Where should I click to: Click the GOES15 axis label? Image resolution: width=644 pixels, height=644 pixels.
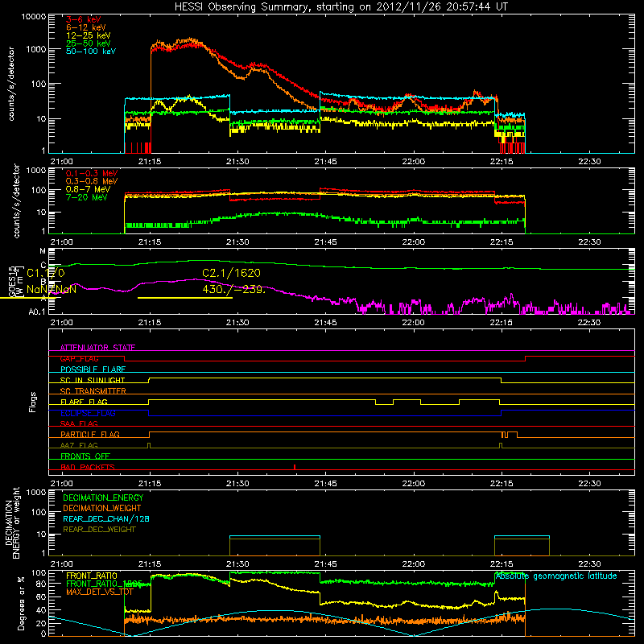point(11,281)
